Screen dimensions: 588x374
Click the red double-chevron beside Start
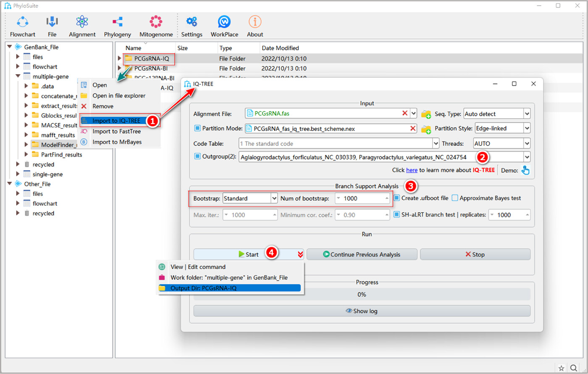pyautogui.click(x=300, y=254)
